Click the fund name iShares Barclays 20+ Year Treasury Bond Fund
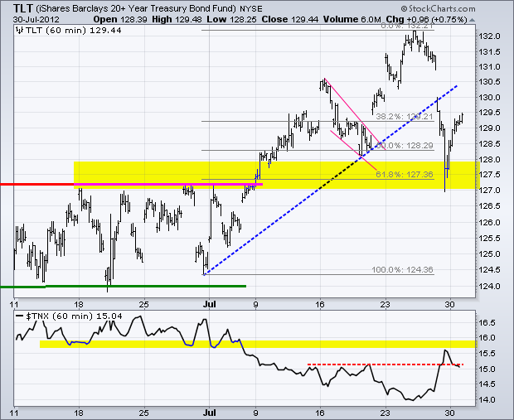 (x=136, y=8)
